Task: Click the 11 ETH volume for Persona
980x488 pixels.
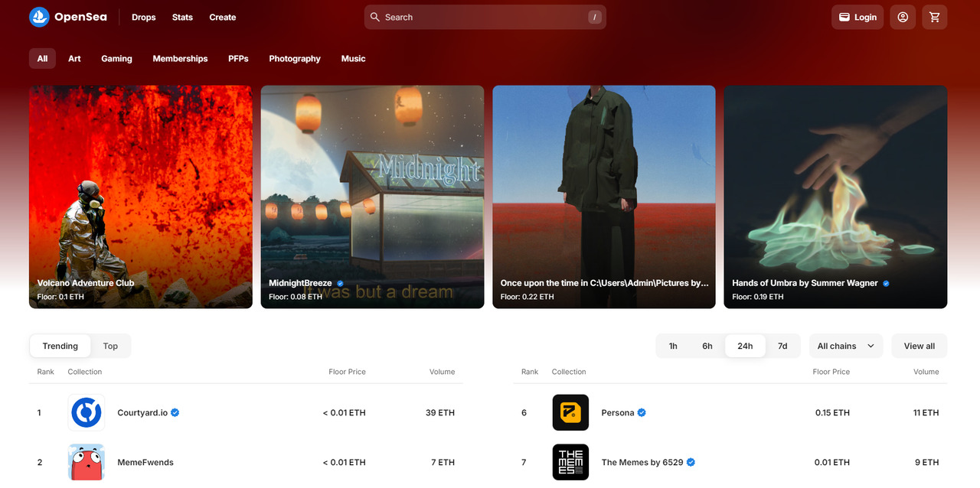Action: tap(926, 412)
